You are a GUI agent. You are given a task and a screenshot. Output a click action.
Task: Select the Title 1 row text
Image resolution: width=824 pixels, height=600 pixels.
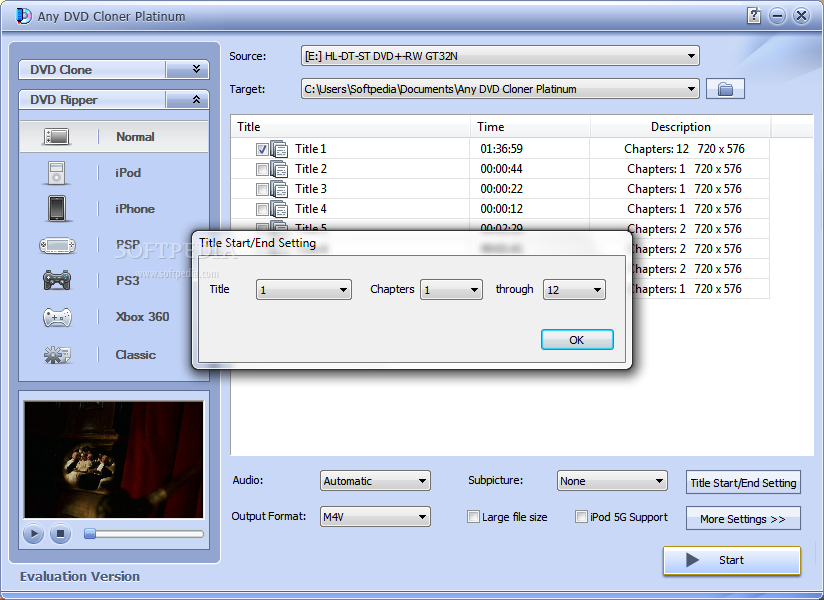311,149
